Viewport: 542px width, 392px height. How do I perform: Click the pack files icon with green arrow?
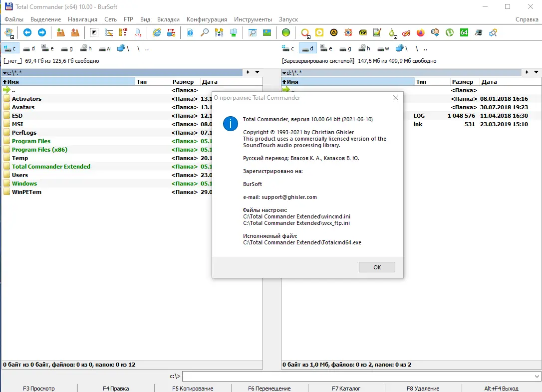pos(60,32)
